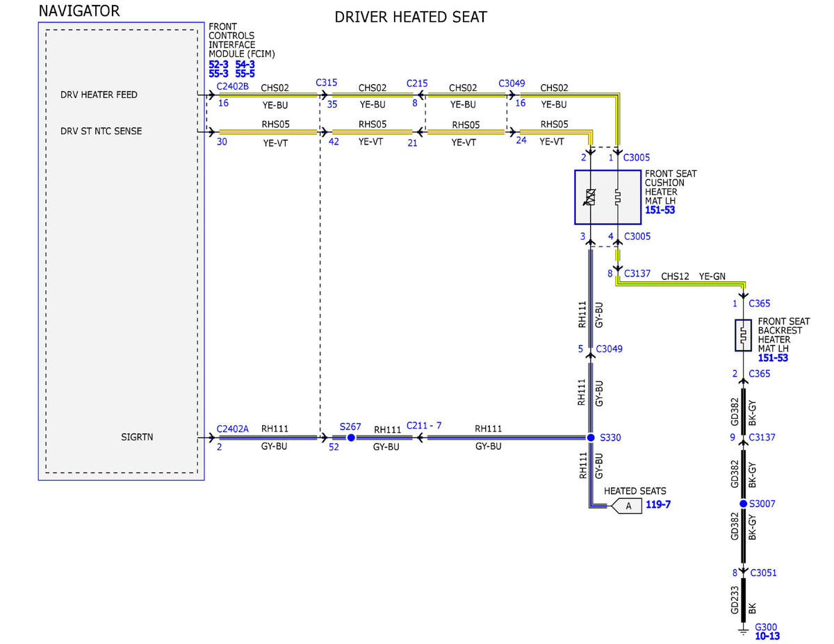Select connector label C3051
This screenshot has height=644, width=834.
coord(762,573)
